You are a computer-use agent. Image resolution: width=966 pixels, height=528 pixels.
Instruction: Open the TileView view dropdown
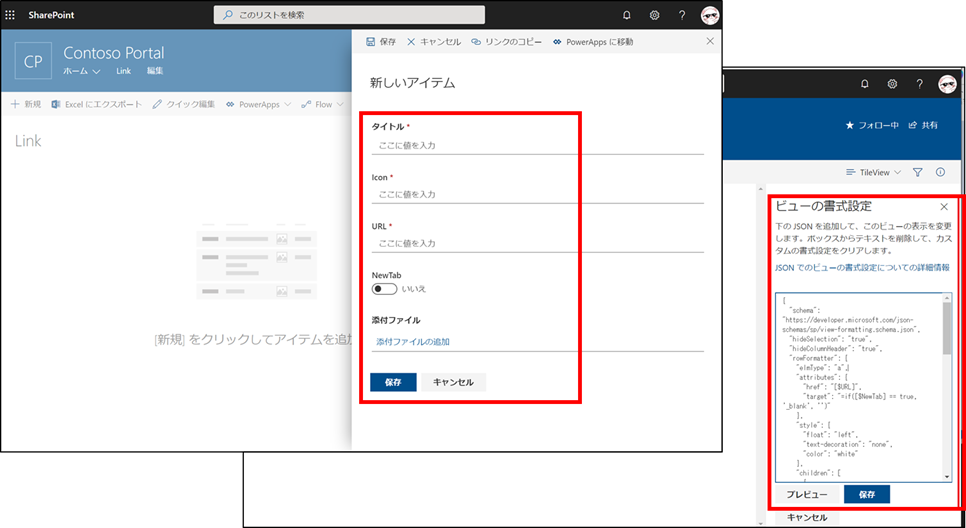873,173
